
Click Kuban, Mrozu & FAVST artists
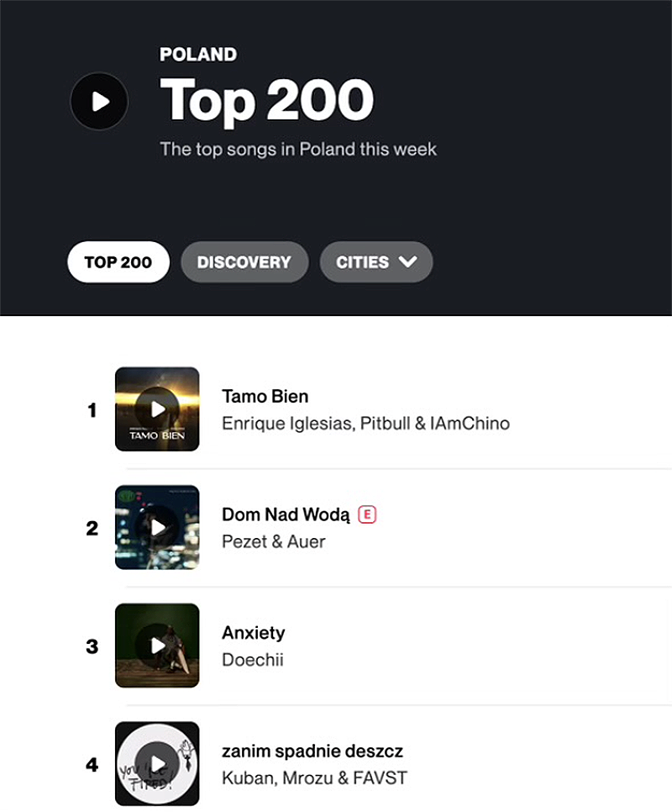314,778
